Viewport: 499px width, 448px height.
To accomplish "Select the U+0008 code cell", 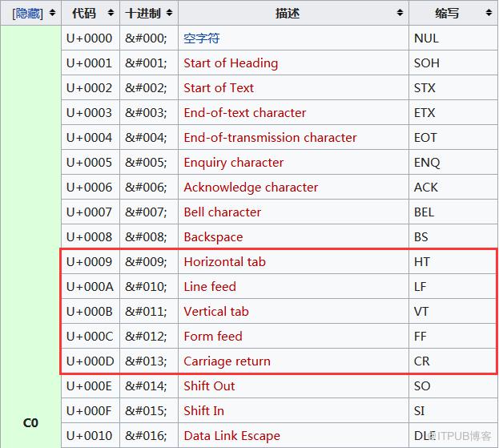I will 91,237.
